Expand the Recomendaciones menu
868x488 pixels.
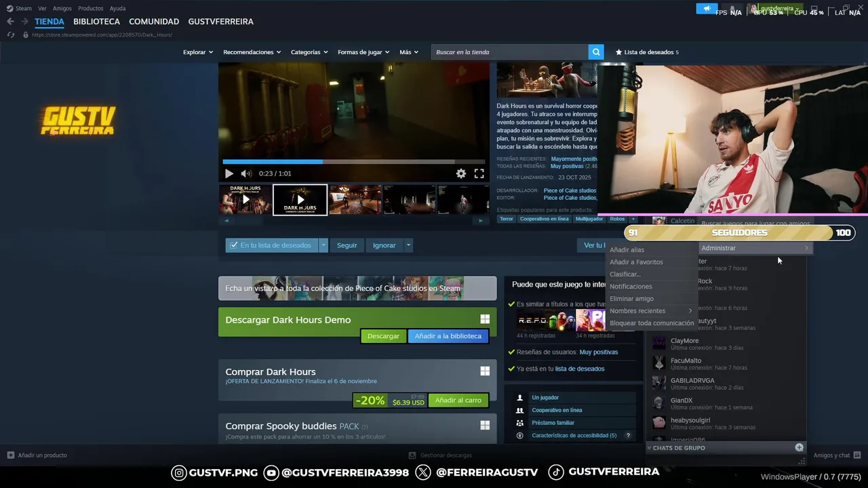252,52
